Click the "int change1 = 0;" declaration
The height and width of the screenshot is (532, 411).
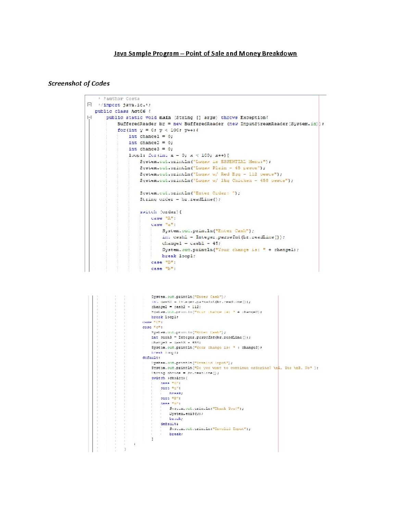[x=151, y=136]
